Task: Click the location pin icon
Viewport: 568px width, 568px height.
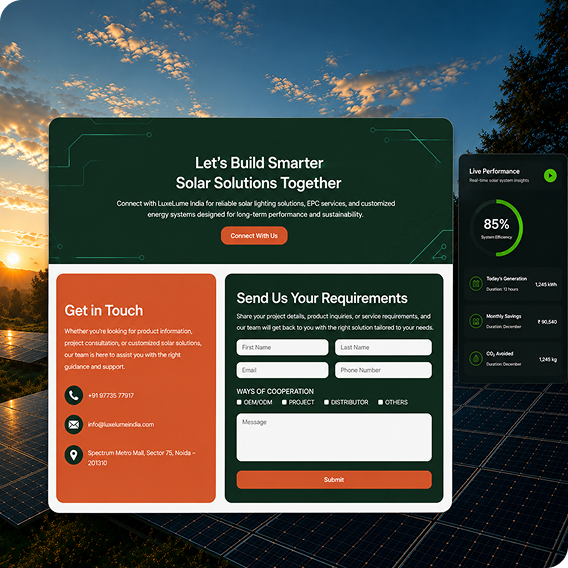Action: [74, 455]
